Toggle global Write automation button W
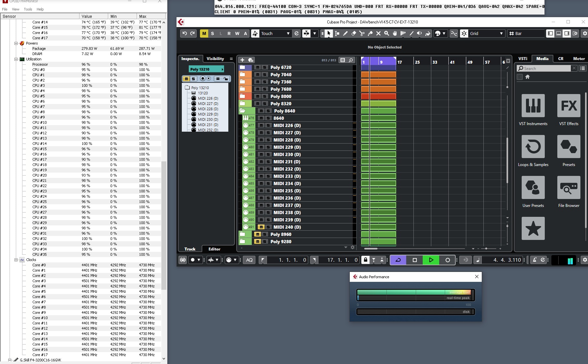588x364 pixels. (237, 33)
